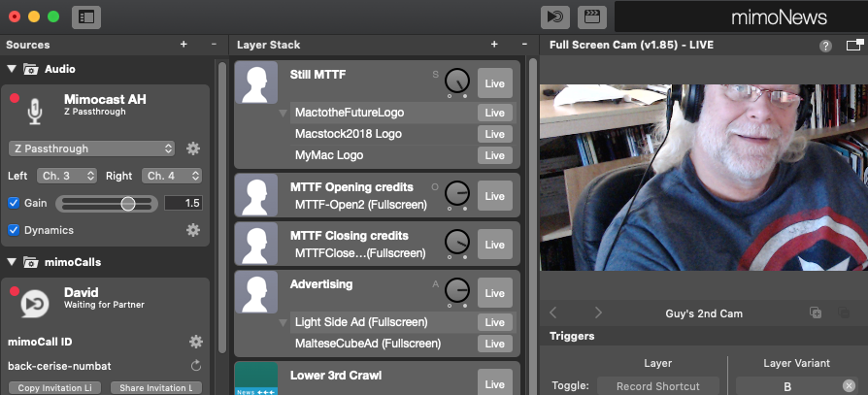Image resolution: width=868 pixels, height=395 pixels.
Task: Click the MTTF Closing credits volume knob
Action: coord(457,243)
